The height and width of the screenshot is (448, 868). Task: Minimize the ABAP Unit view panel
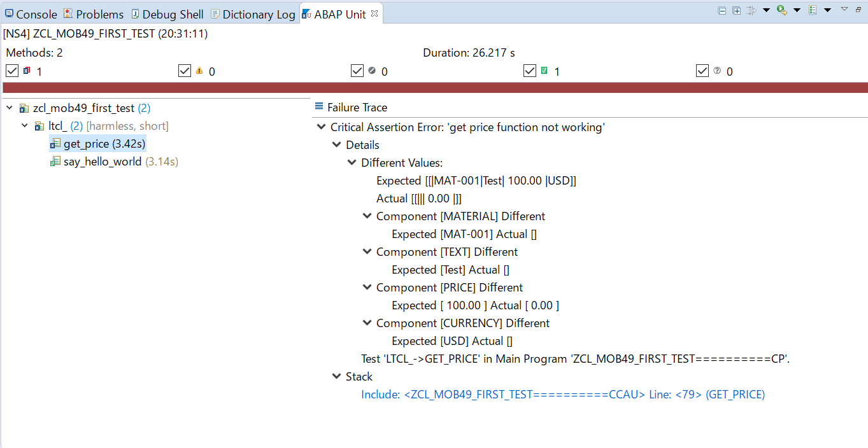pyautogui.click(x=858, y=10)
